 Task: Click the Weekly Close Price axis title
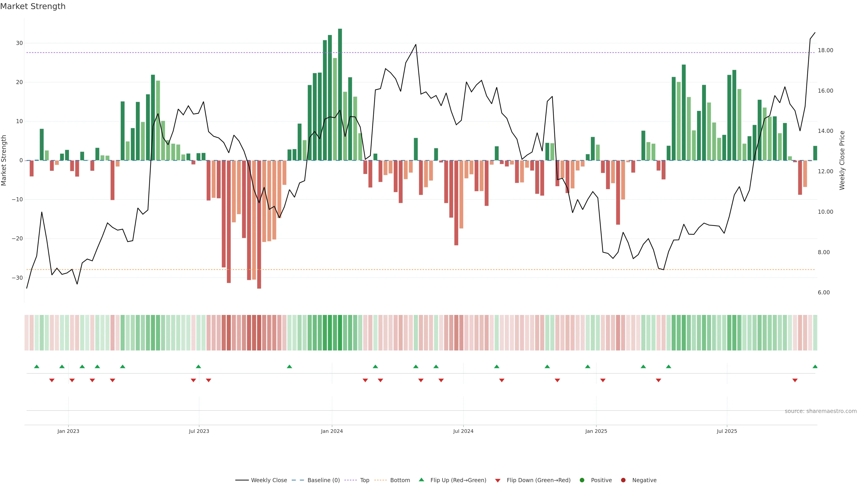842,160
